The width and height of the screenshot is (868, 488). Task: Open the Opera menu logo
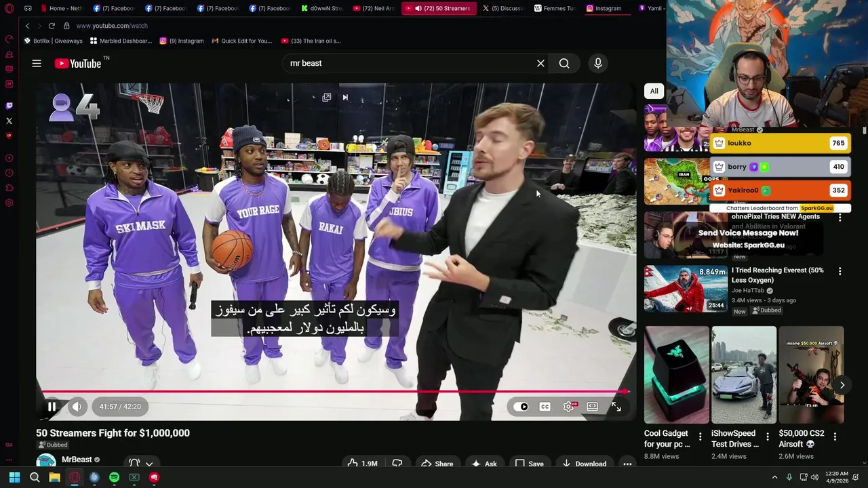9,9
